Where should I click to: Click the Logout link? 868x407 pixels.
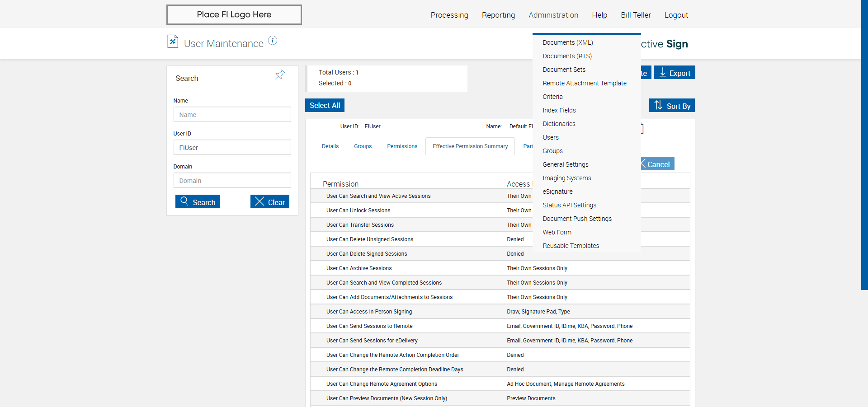(x=676, y=15)
